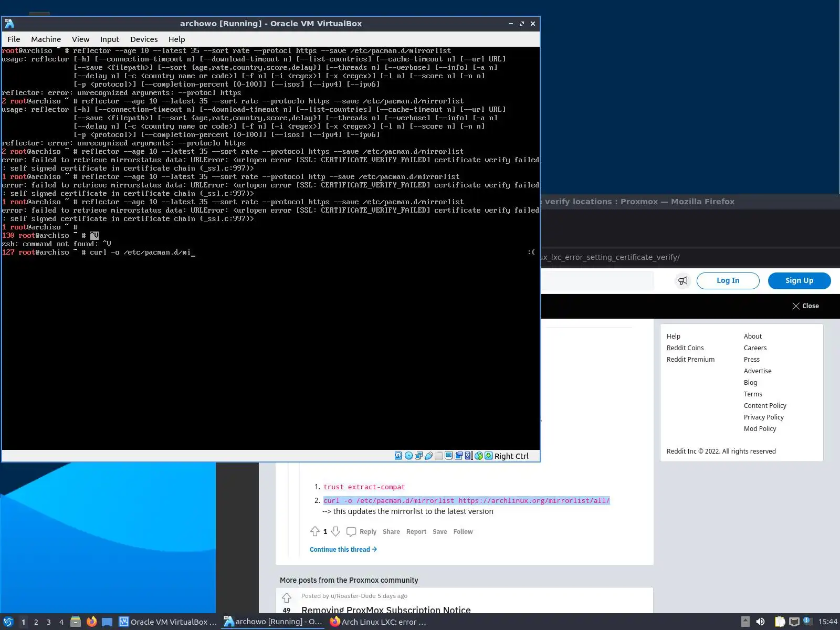This screenshot has height=630, width=840.
Task: Click the Share link under the comment
Action: [x=391, y=532]
